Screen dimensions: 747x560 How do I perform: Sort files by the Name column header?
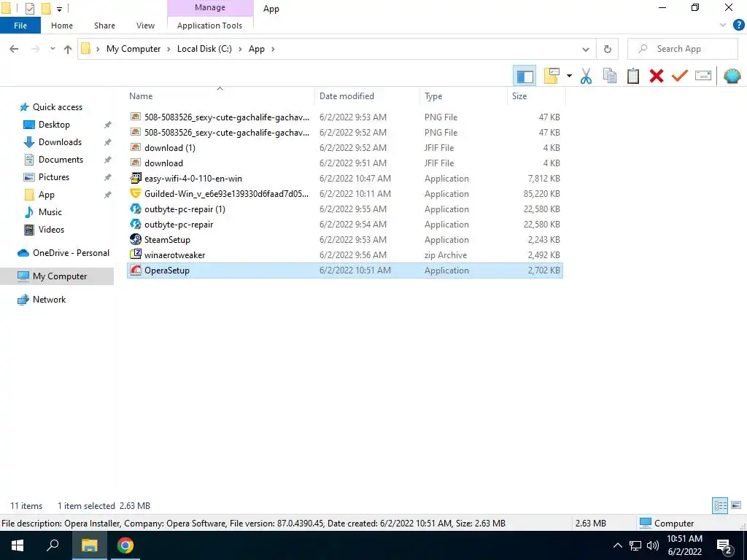point(220,96)
